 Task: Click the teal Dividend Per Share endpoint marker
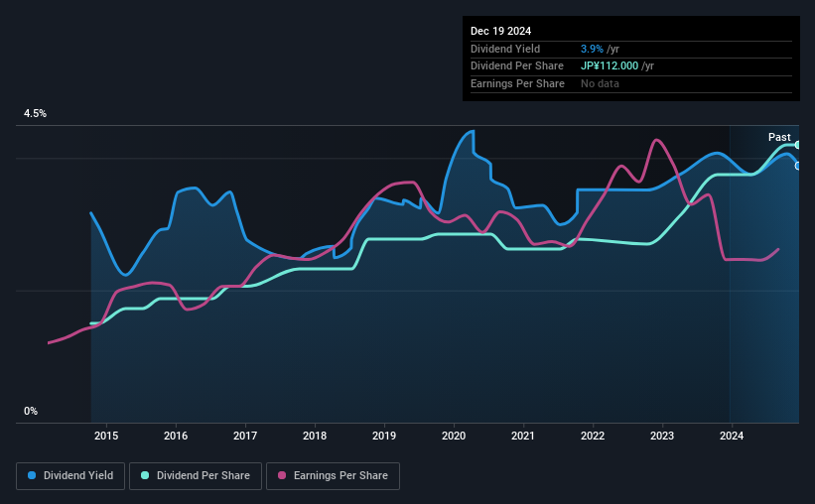tap(798, 145)
